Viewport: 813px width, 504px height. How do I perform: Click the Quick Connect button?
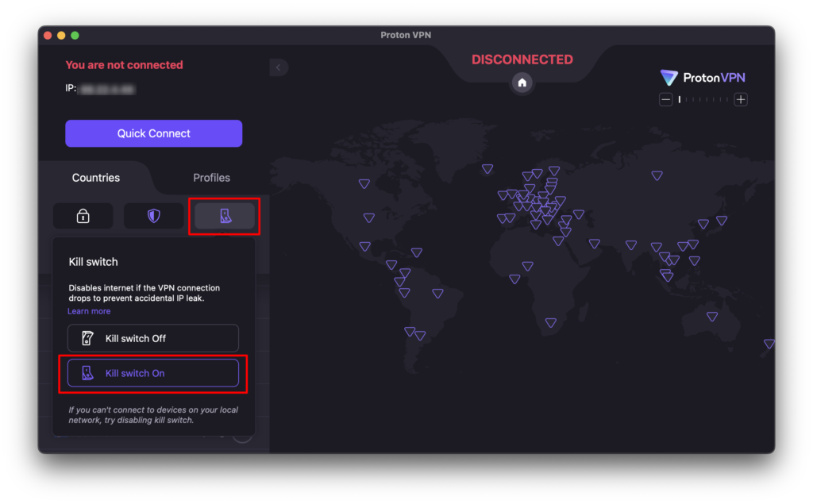[x=153, y=133]
